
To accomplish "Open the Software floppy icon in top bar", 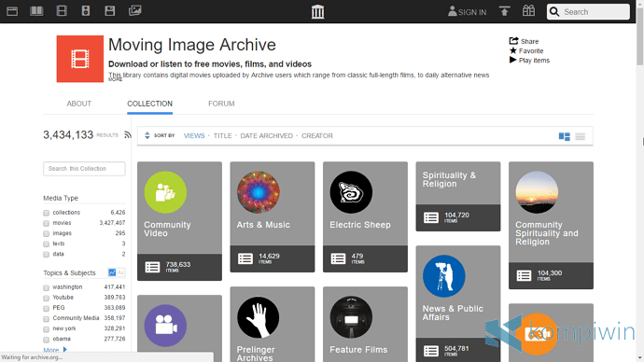I will 109,10.
